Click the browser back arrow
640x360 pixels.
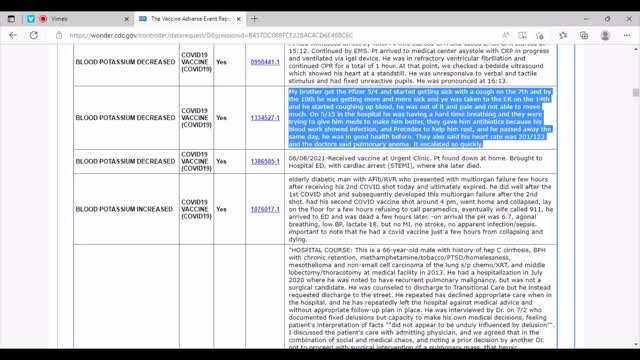click(x=13, y=35)
